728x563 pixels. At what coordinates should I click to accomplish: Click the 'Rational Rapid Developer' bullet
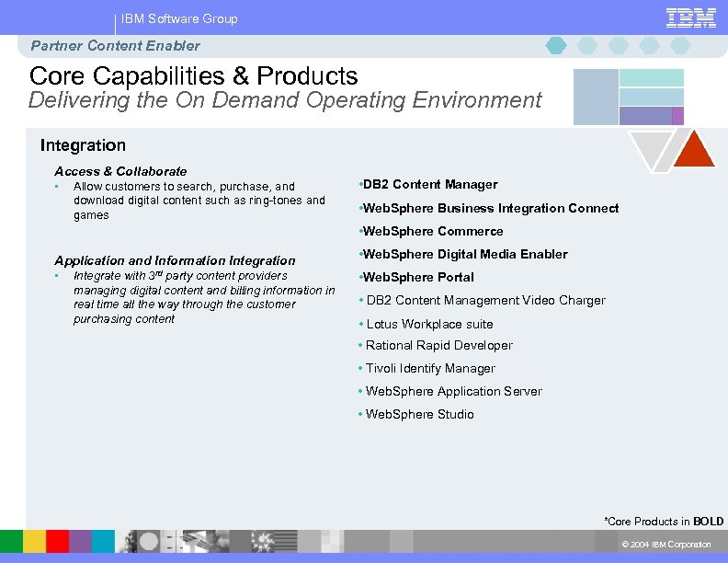point(436,345)
